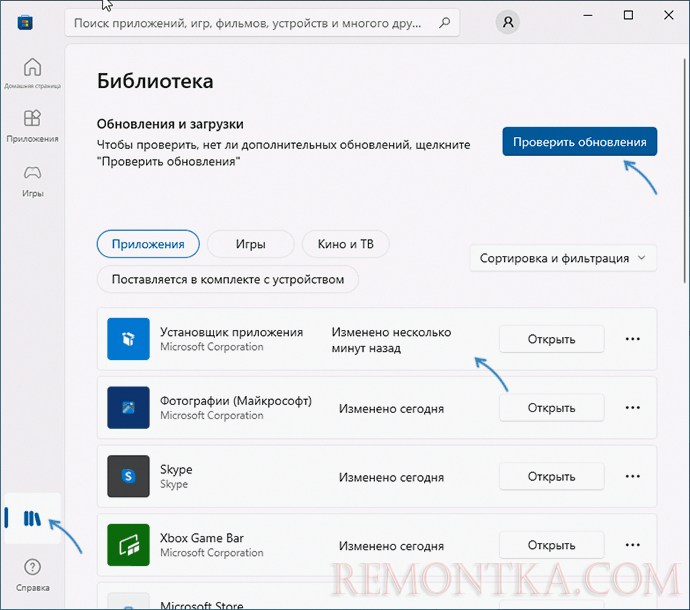Image resolution: width=690 pixels, height=610 pixels.
Task: Open the Игры sidebar section
Action: (x=33, y=181)
